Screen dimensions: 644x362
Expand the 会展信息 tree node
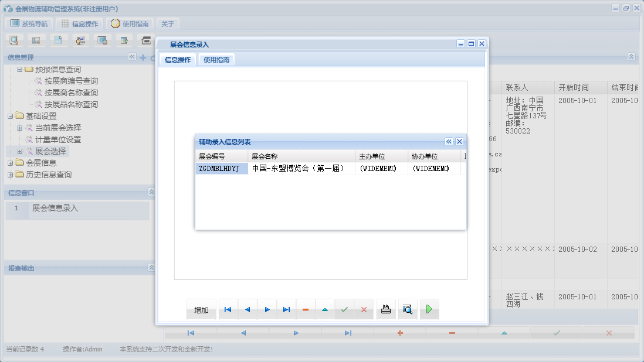[x=11, y=163]
